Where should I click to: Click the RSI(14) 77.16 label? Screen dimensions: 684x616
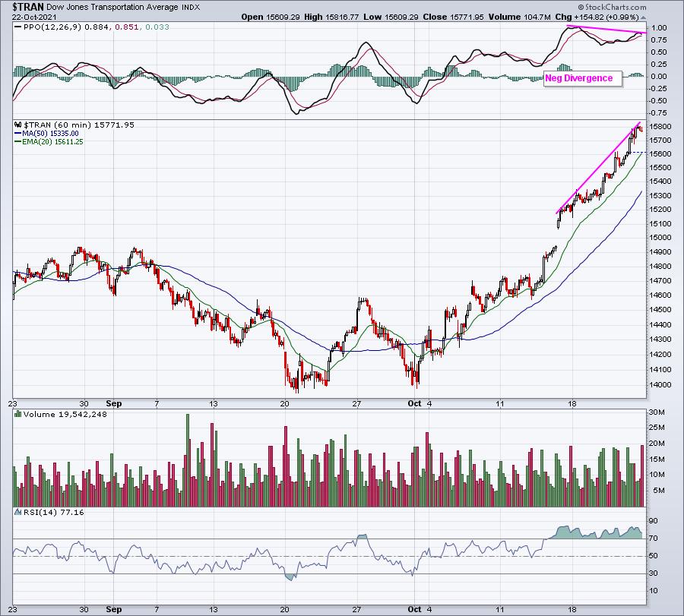[x=43, y=513]
